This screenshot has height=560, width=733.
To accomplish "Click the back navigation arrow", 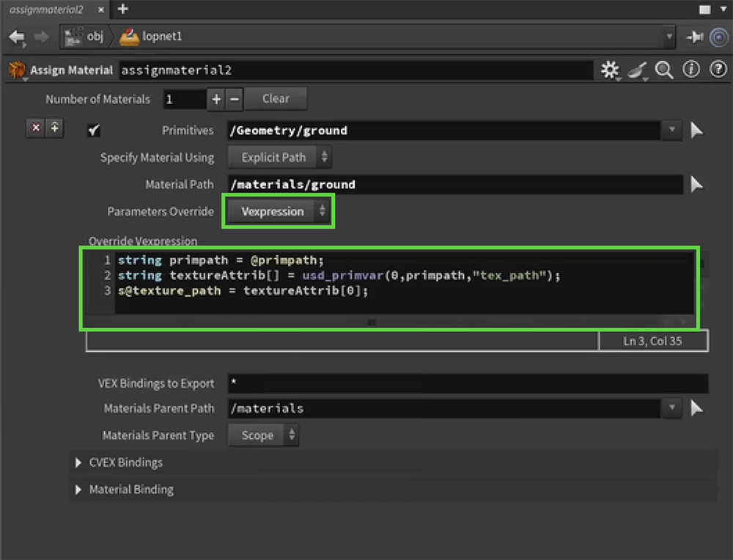I will 16,37.
